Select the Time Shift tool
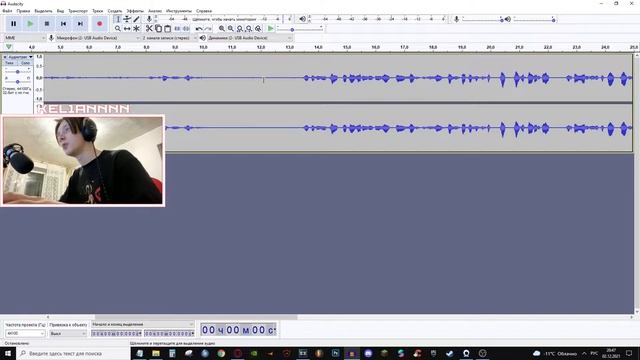The image size is (640, 360). pyautogui.click(x=127, y=29)
